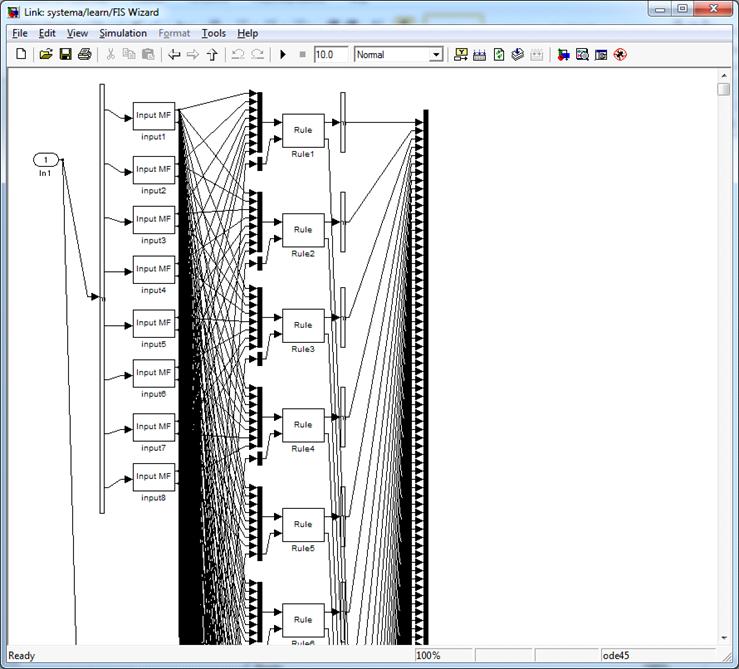Open the Tools menu
The height and width of the screenshot is (669, 739).
coord(213,33)
